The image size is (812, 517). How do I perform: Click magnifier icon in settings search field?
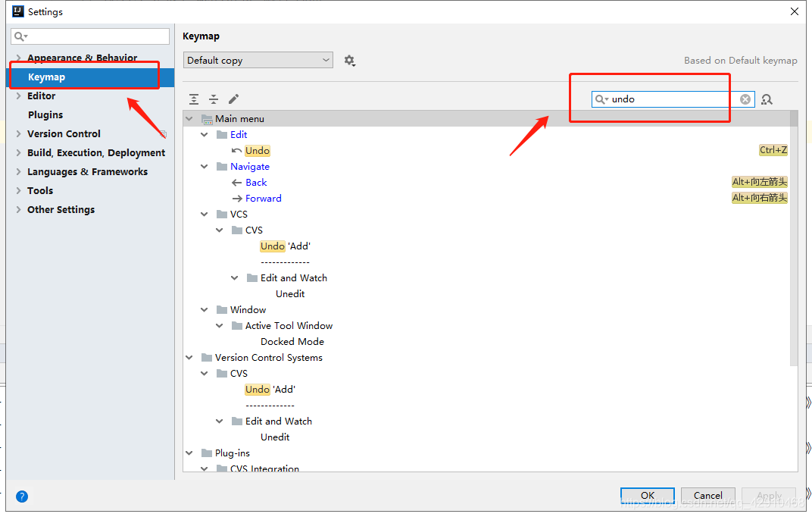pyautogui.click(x=20, y=36)
